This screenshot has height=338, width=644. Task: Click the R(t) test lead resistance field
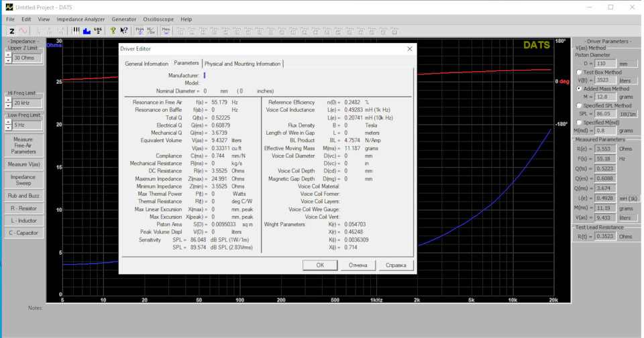pyautogui.click(x=605, y=236)
